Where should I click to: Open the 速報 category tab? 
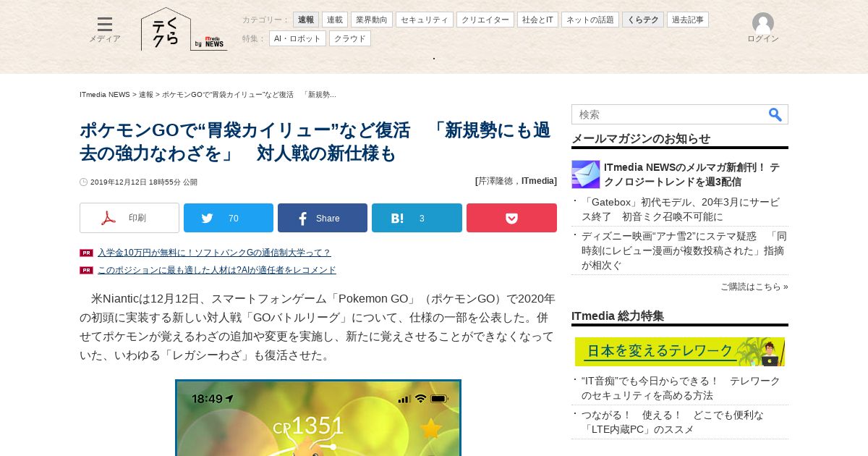click(x=306, y=20)
